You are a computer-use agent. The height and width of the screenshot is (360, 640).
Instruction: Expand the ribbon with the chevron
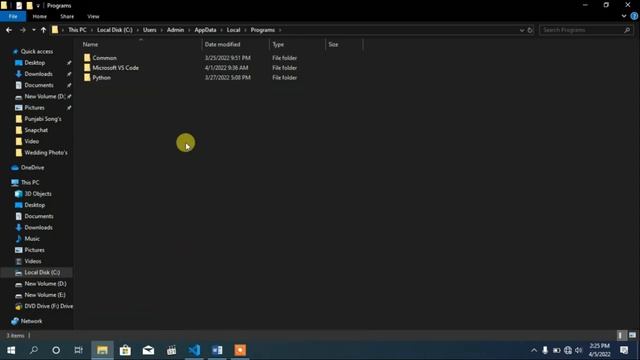tap(624, 16)
